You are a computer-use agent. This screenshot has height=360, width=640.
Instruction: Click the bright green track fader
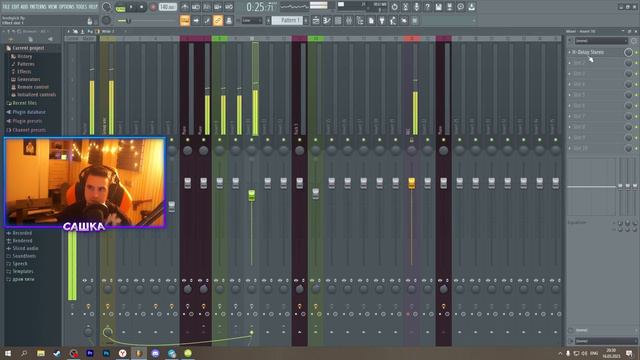pyautogui.click(x=251, y=195)
